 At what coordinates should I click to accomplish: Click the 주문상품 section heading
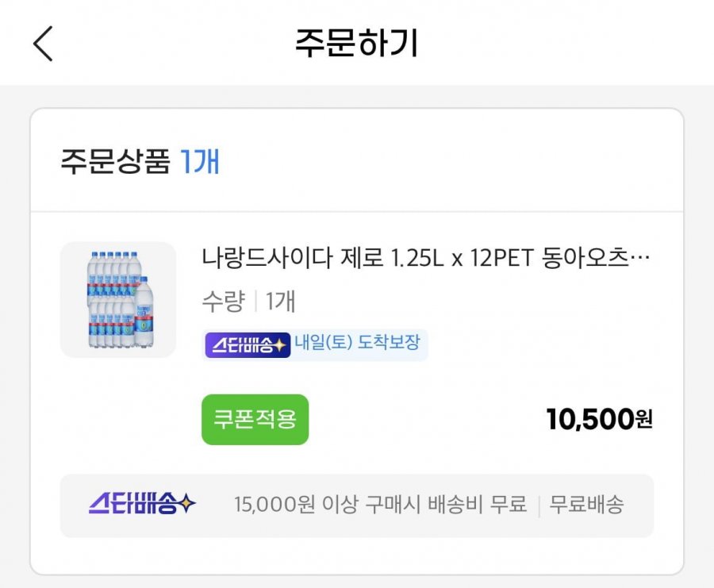(115, 161)
